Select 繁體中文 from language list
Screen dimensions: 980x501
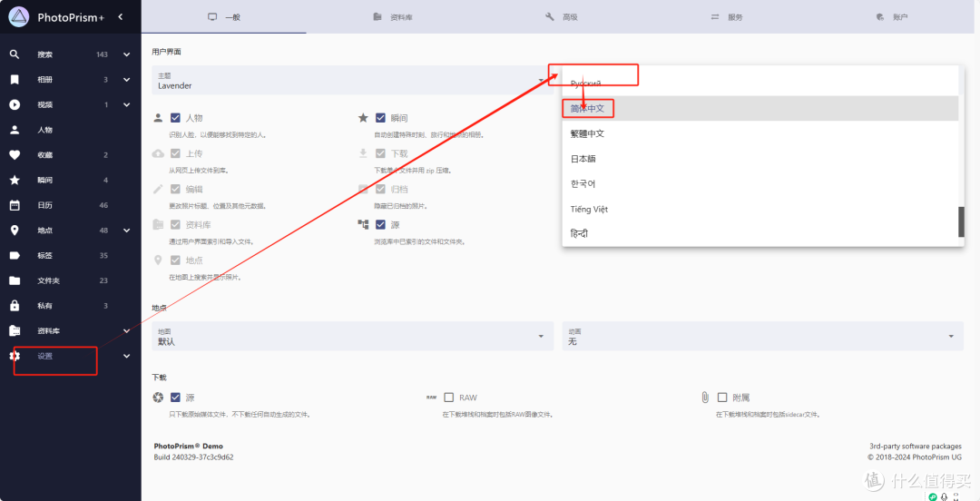(587, 133)
